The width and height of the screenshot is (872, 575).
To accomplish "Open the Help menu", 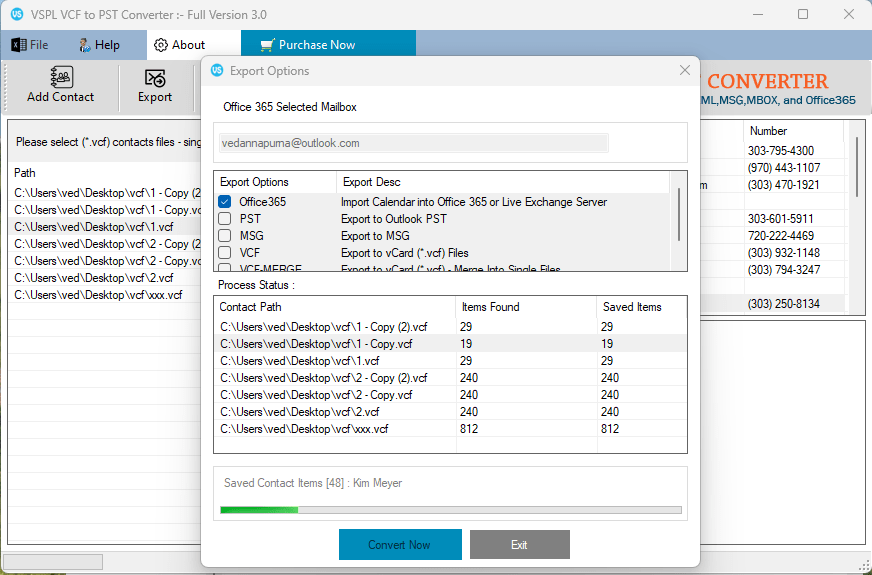I will [100, 45].
